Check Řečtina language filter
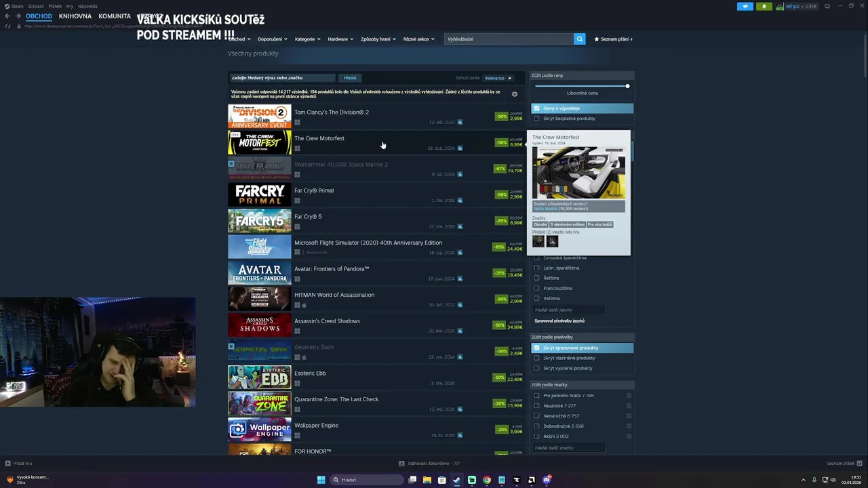 (x=536, y=278)
